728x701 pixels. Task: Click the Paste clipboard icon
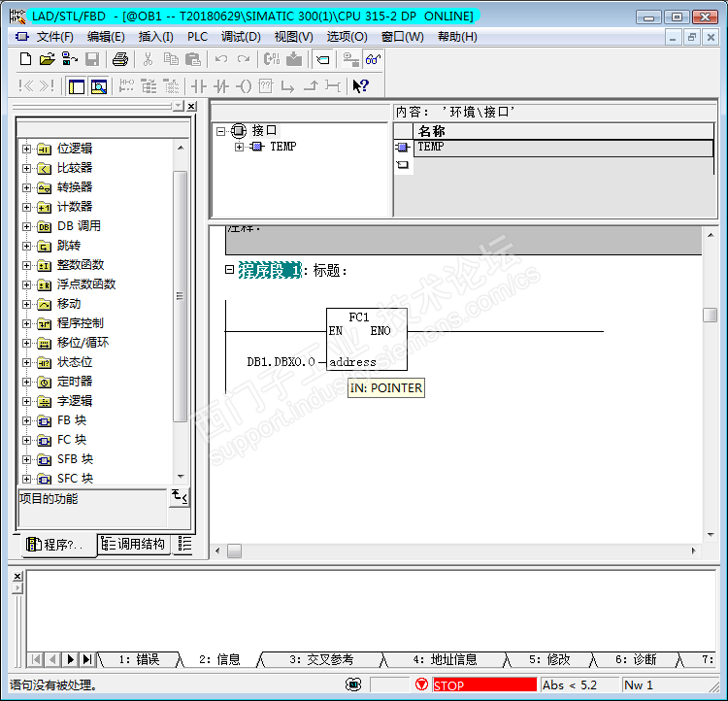point(193,59)
